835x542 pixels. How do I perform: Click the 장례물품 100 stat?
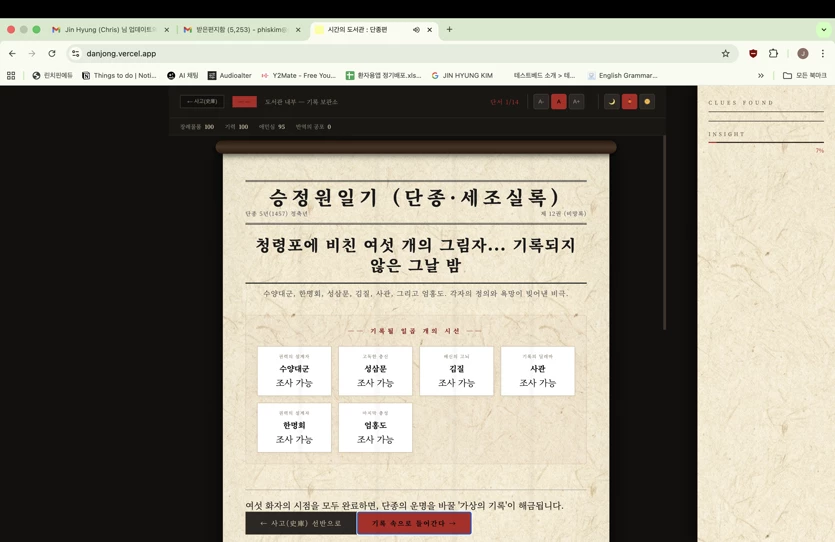tap(197, 127)
